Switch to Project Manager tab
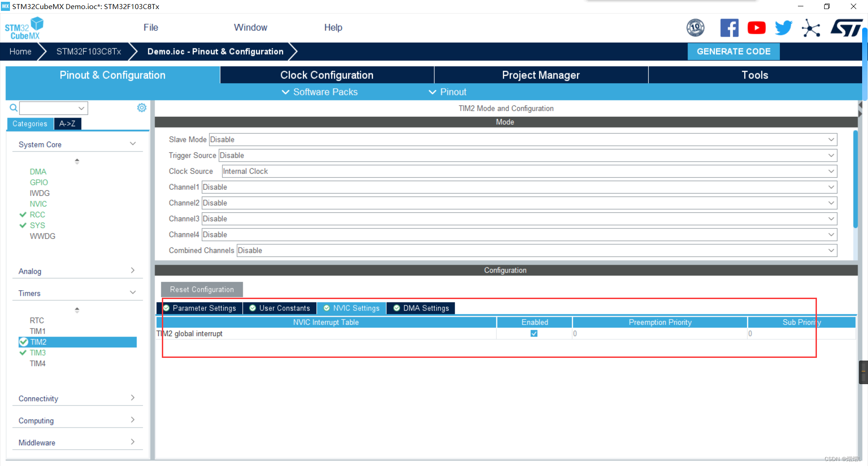The width and height of the screenshot is (868, 466). pyautogui.click(x=541, y=75)
